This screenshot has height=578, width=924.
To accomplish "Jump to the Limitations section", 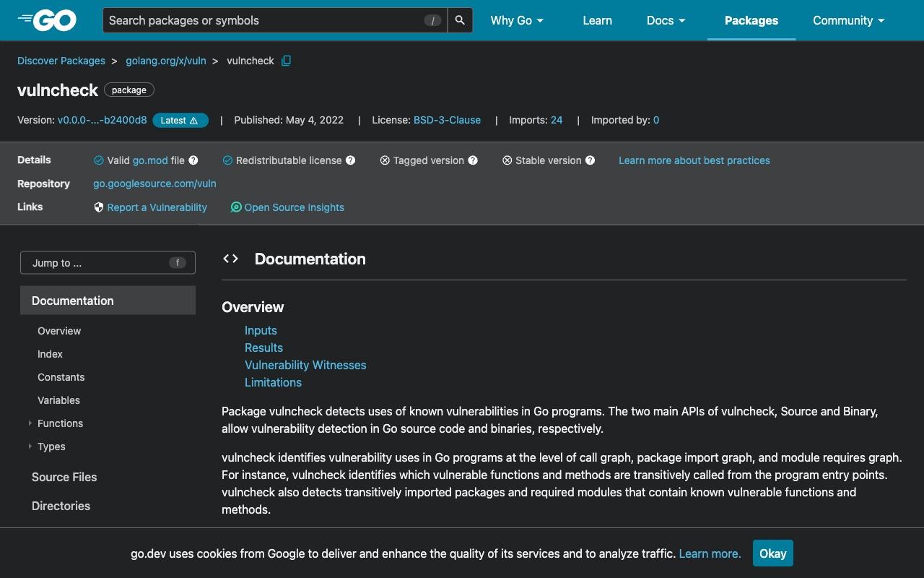I will coord(273,382).
